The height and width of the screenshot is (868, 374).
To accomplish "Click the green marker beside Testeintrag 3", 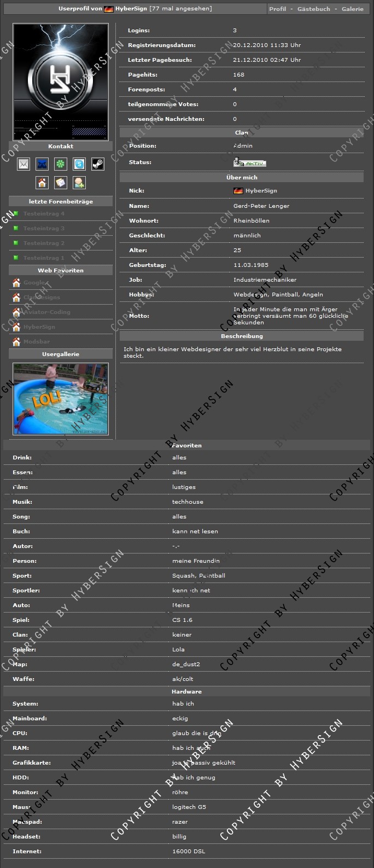I will [x=16, y=228].
